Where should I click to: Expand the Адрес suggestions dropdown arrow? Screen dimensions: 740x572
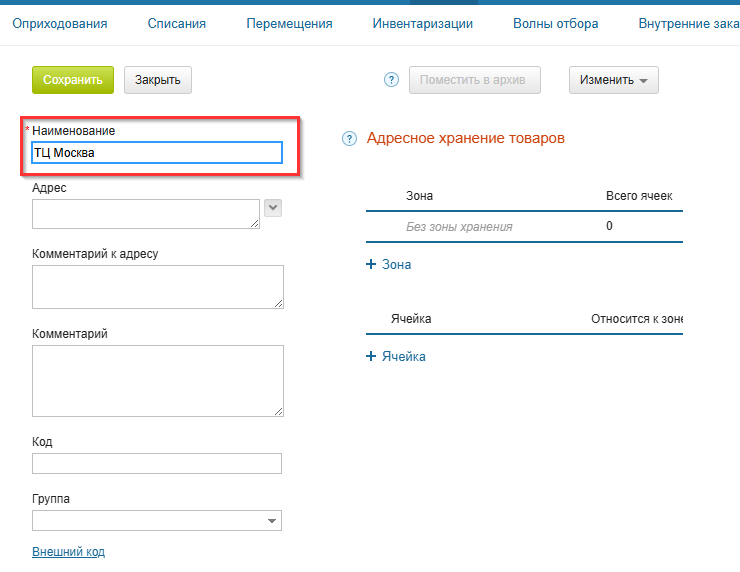[x=272, y=207]
